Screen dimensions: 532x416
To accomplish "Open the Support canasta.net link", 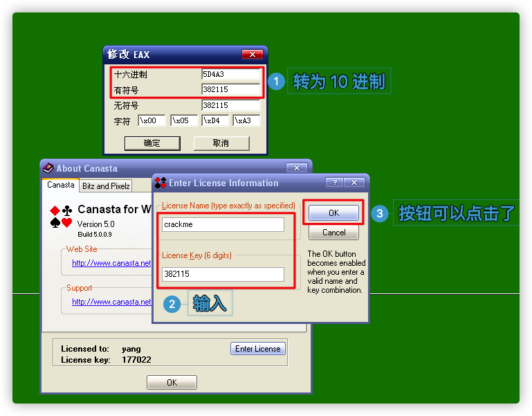I will pyautogui.click(x=111, y=302).
